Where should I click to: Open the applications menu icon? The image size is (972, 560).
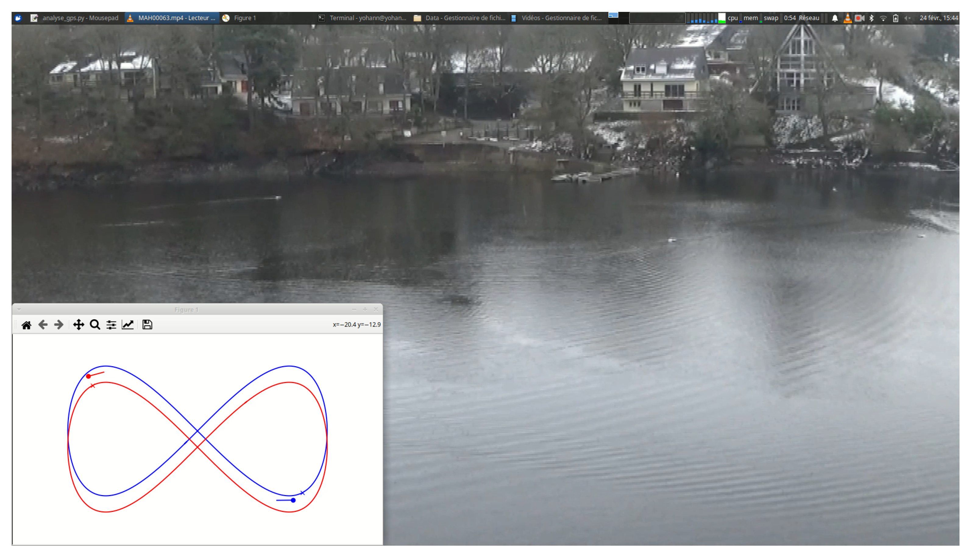[18, 18]
